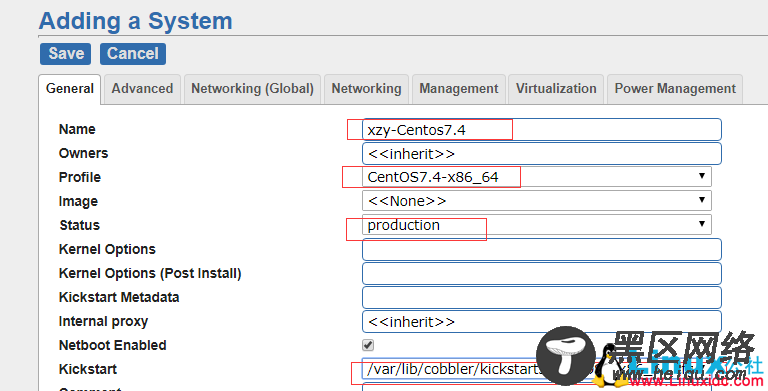This screenshot has height=391, width=768.
Task: Click the Owners label text
Action: click(83, 153)
